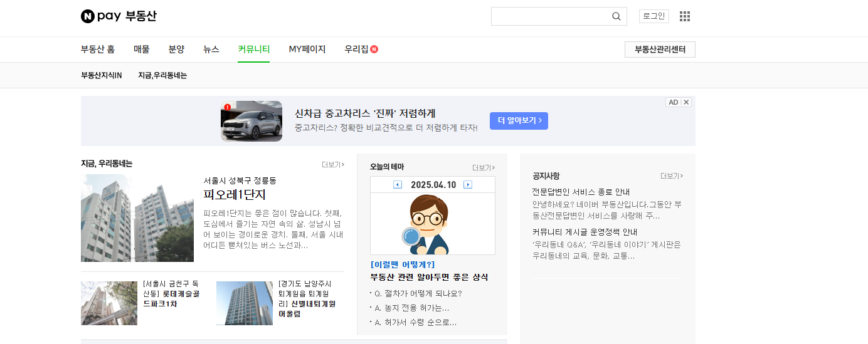Image resolution: width=868 pixels, height=344 pixels.
Task: Open the 신별내퇴계원어울림 thumbnail
Action: pos(245,303)
